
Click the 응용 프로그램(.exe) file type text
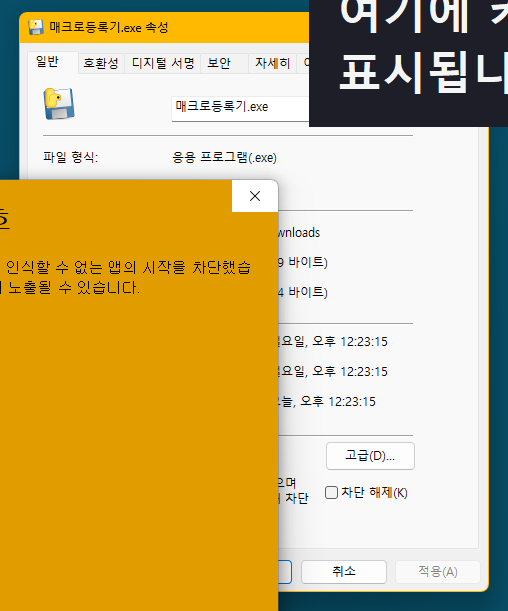coord(224,157)
